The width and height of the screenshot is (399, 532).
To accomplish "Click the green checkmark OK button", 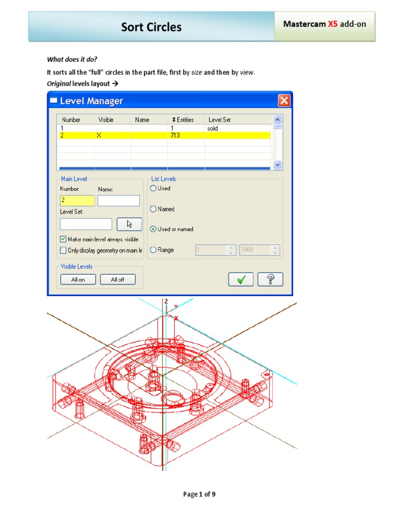I will click(241, 279).
